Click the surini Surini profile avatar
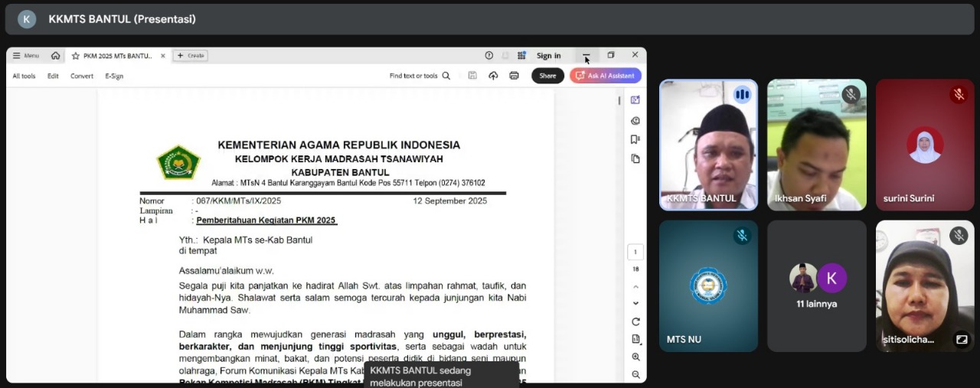 click(x=925, y=145)
